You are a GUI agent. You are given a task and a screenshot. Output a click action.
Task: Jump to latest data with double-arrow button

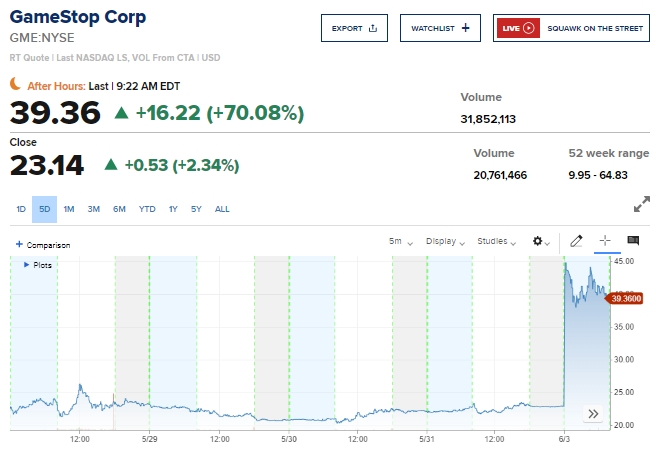coord(593,413)
